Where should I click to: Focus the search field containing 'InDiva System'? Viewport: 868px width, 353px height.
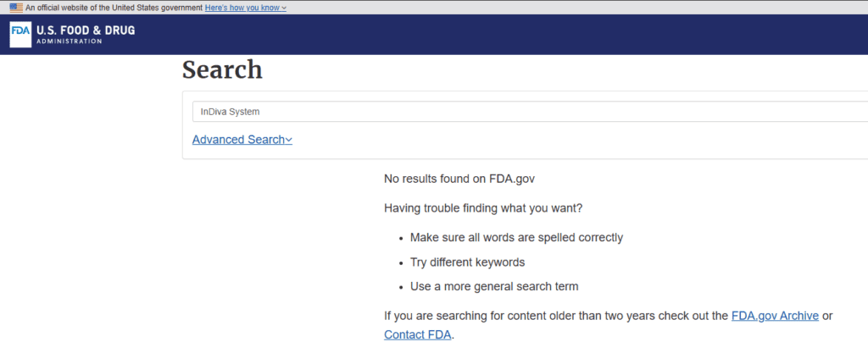[x=530, y=112]
